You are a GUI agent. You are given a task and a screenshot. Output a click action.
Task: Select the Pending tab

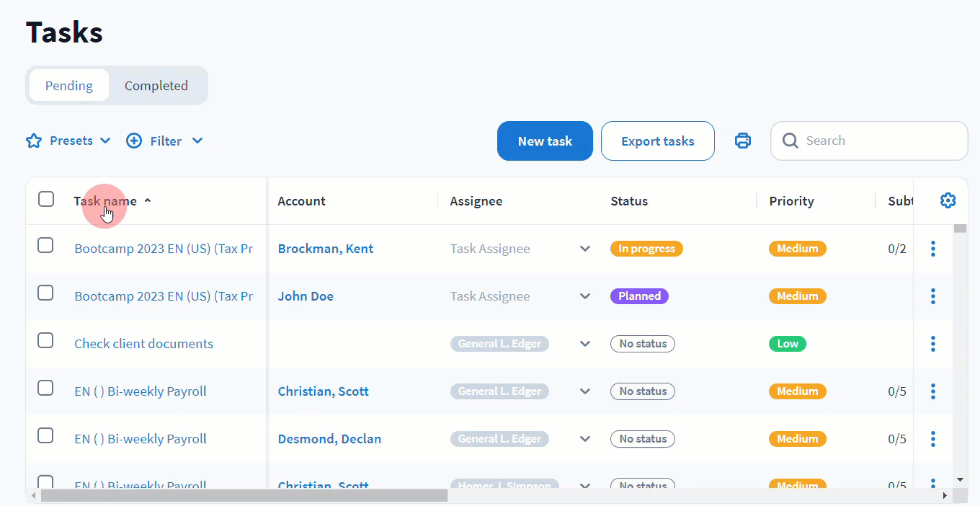coord(69,86)
